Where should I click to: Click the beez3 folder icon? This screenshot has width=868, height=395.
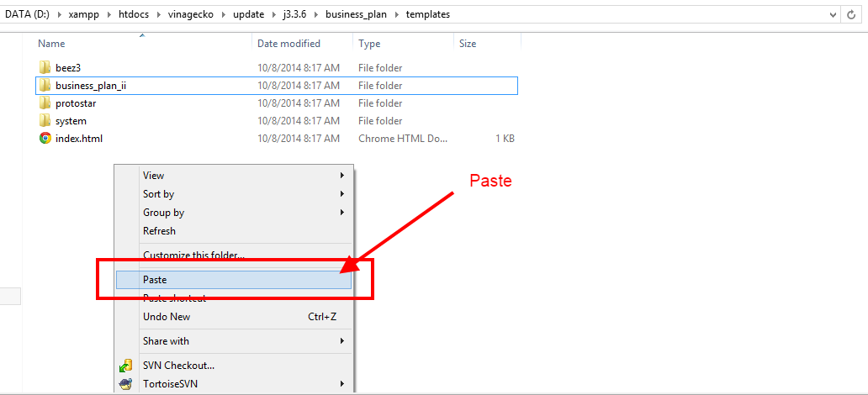click(x=45, y=67)
